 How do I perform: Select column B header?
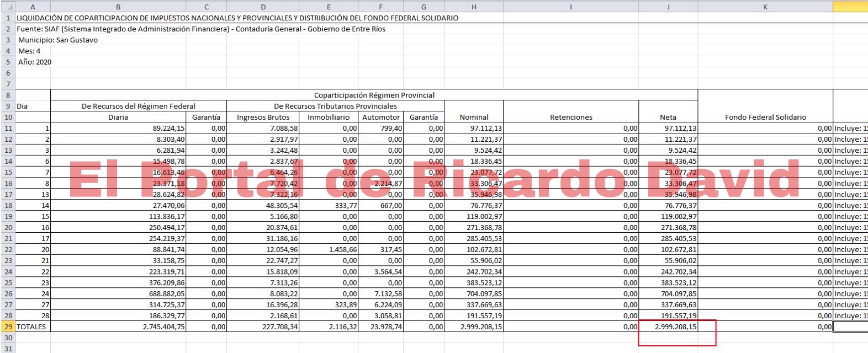coord(118,7)
